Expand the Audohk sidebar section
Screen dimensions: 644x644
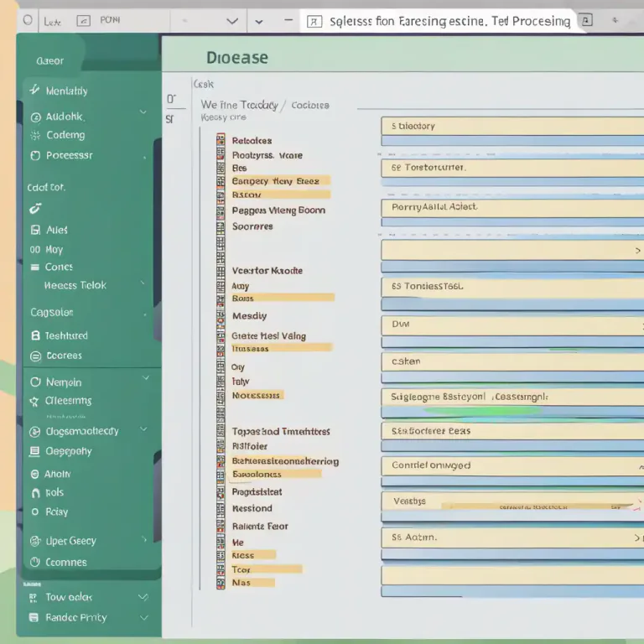[x=143, y=112]
